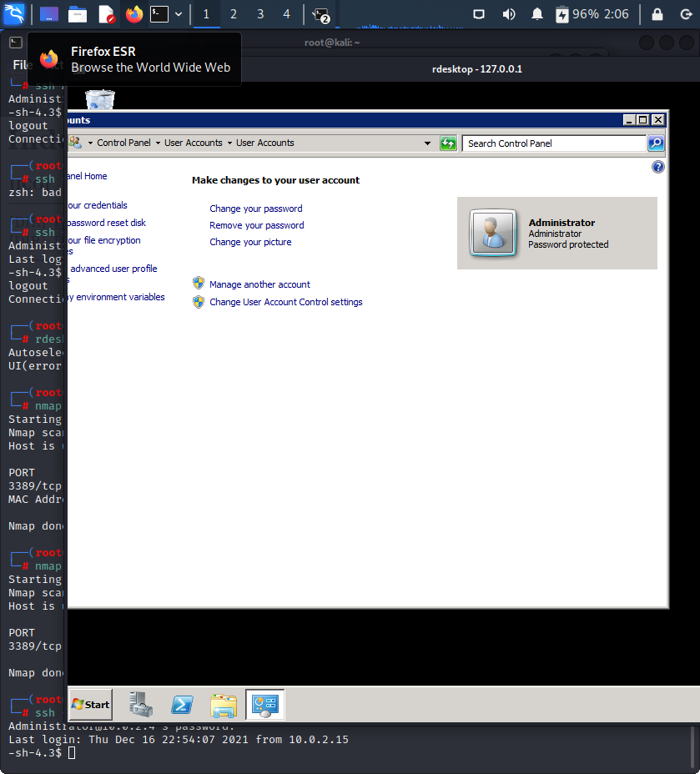Click into the Search Control Panel field
The image size is (700, 774).
click(554, 143)
